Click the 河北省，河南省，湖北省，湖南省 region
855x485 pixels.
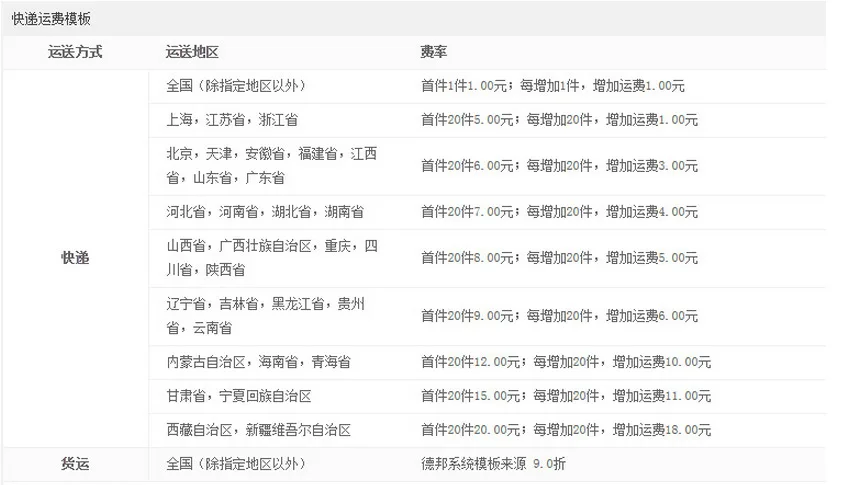(x=265, y=212)
